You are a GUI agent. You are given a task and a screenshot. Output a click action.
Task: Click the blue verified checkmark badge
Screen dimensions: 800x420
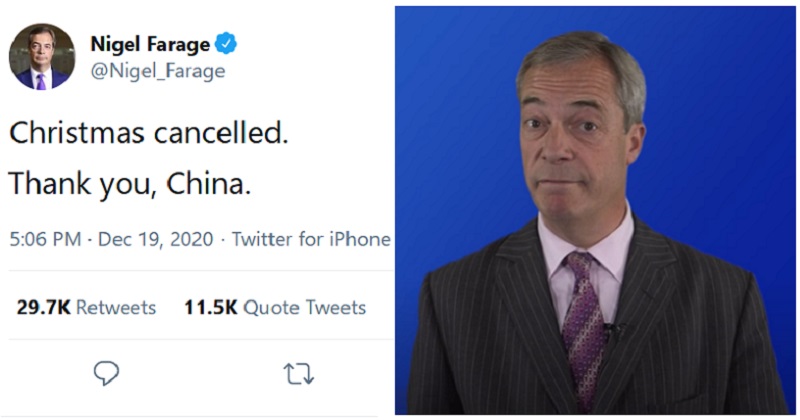pos(227,44)
